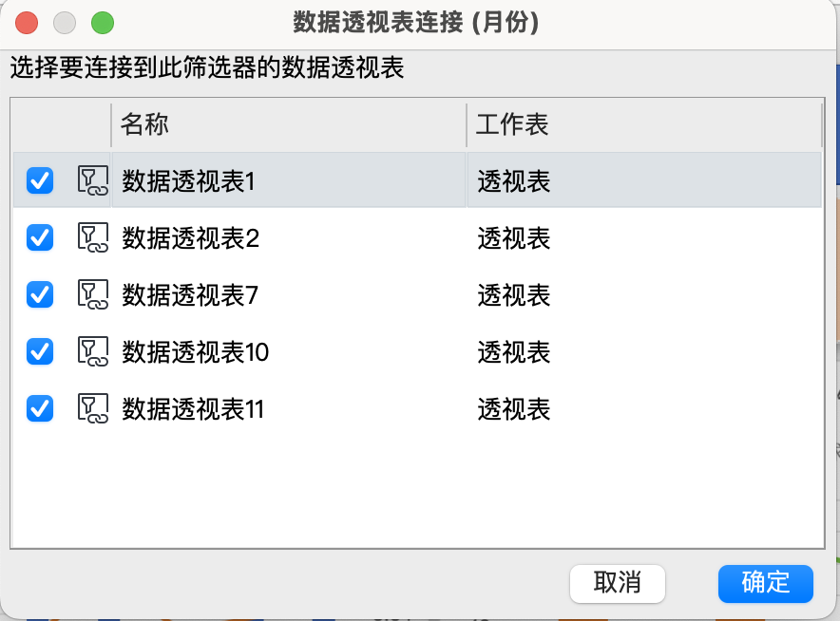
Task: Uncheck the 数据透视表10 checkbox
Action: pos(39,351)
